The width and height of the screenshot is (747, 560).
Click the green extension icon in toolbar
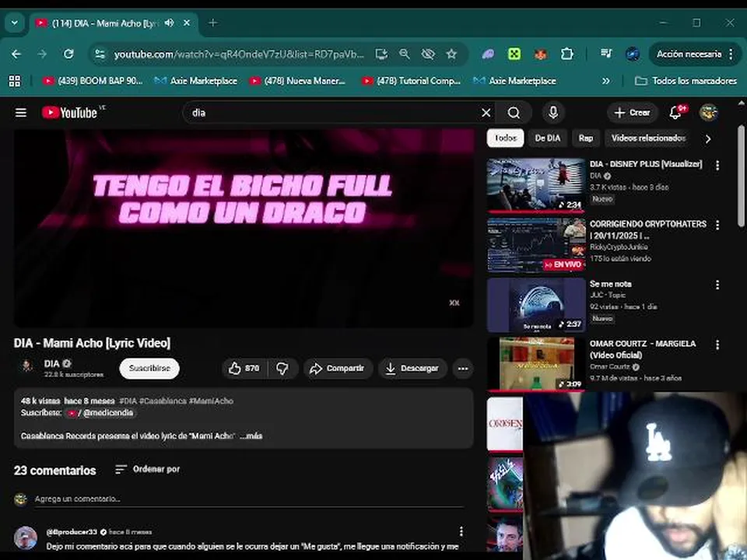pos(514,54)
